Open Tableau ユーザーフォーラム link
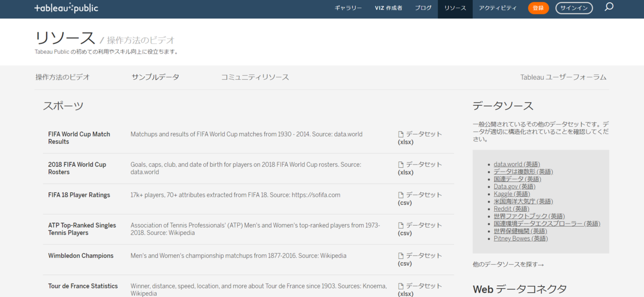This screenshot has height=297, width=644. pyautogui.click(x=563, y=77)
